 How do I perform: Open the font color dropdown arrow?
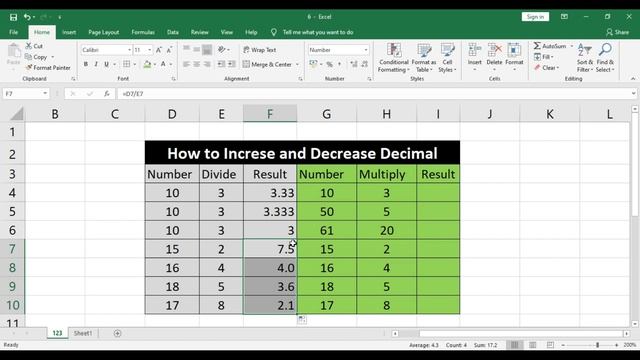171,64
